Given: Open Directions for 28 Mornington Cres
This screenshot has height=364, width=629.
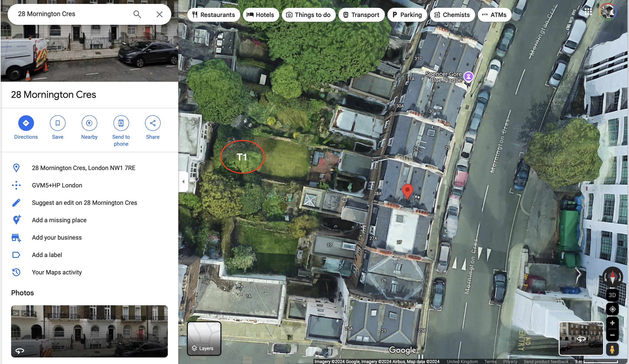Looking at the screenshot, I should pyautogui.click(x=26, y=123).
